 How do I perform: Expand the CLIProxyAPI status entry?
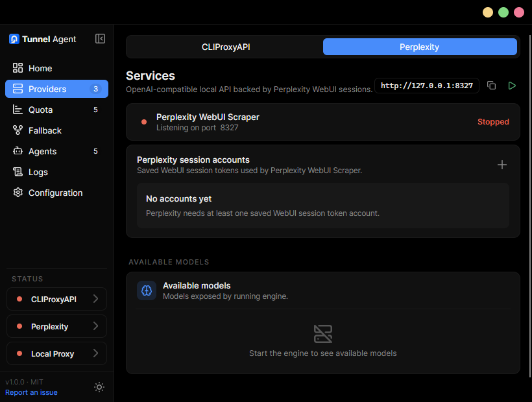pos(56,299)
